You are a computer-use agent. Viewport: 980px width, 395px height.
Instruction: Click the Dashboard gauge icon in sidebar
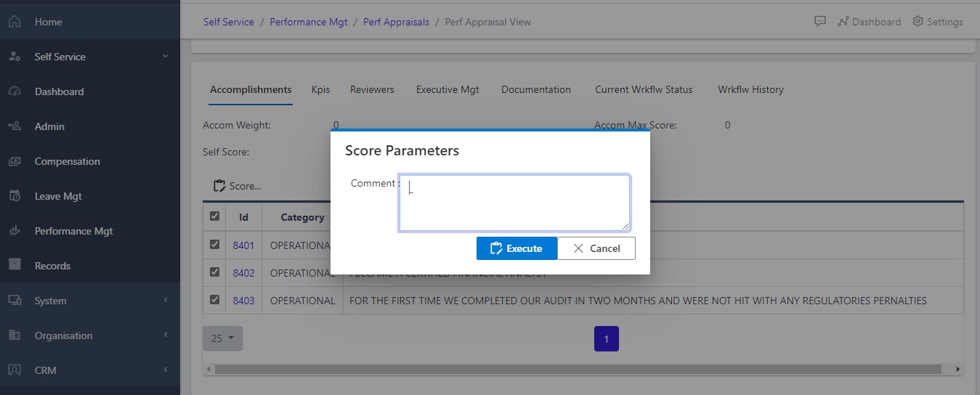pyautogui.click(x=15, y=91)
